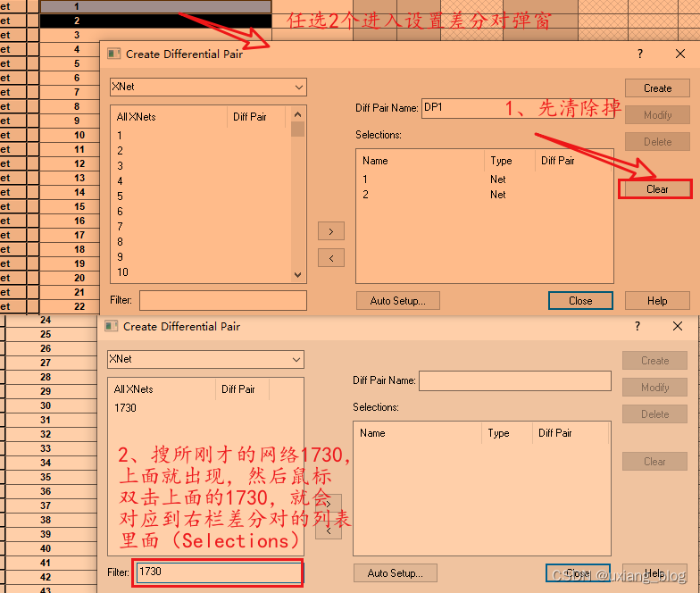
Task: Click scroll down arrow in All XNets list
Action: (298, 275)
